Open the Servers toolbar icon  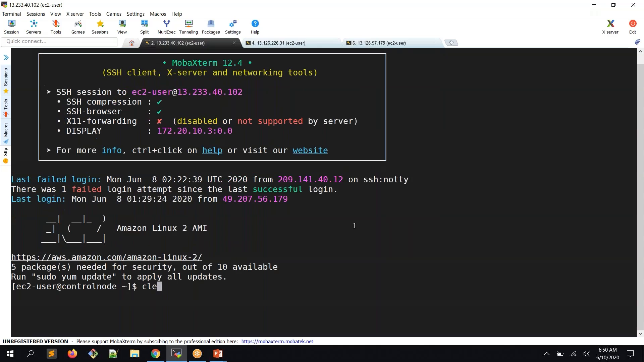[34, 27]
